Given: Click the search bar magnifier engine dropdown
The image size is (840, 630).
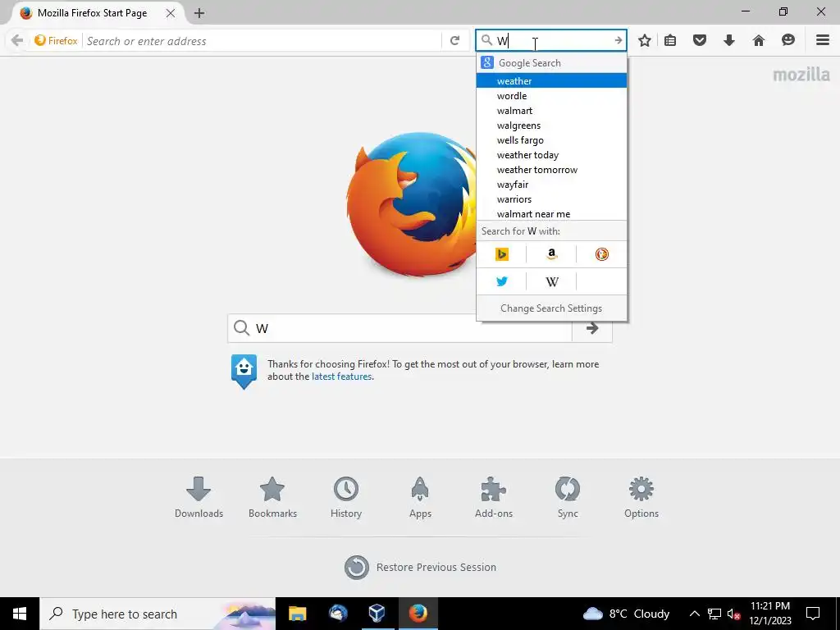Looking at the screenshot, I should (486, 40).
